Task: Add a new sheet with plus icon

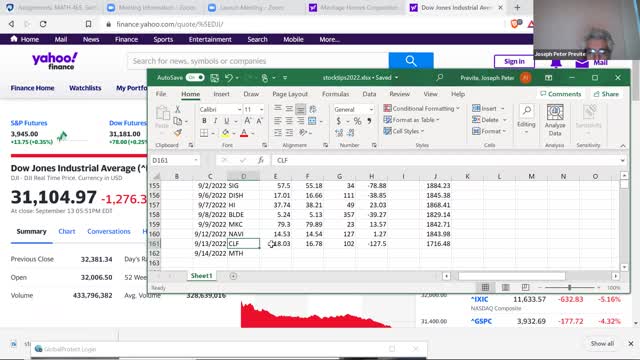Action: pyautogui.click(x=233, y=276)
